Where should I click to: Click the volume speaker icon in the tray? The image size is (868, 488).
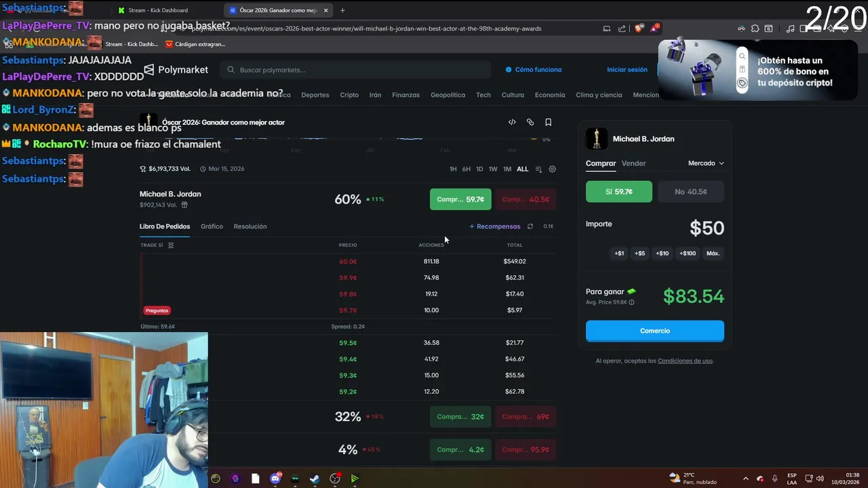820,479
